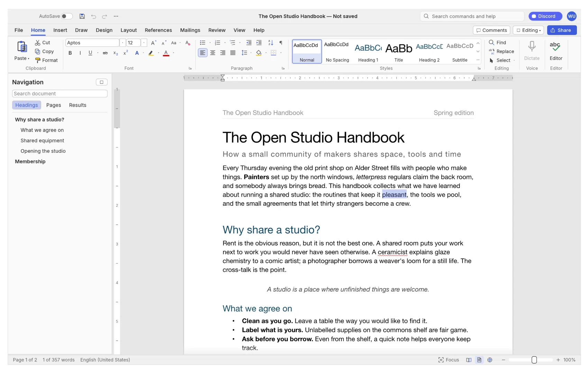Toggle show paragraph marks
The height and width of the screenshot is (374, 588).
click(281, 43)
